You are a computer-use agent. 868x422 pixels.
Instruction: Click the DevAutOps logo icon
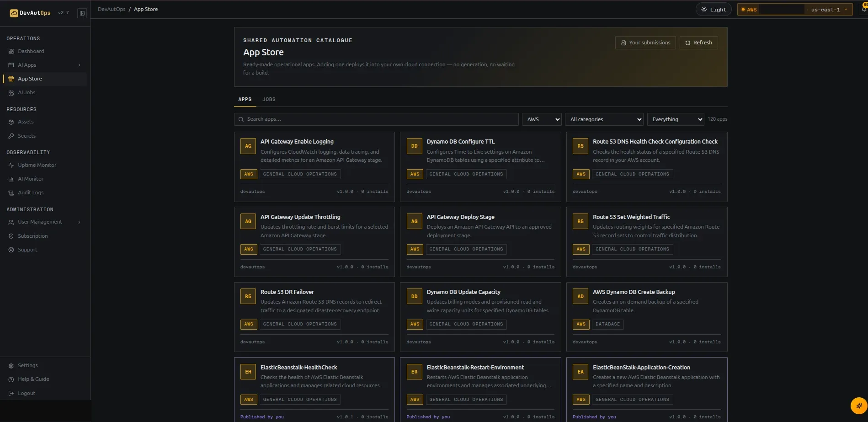[x=14, y=13]
